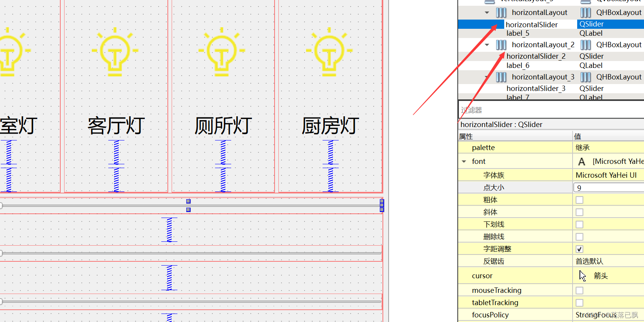Image resolution: width=644 pixels, height=322 pixels.
Task: Click the second horizontal slider on the form
Action: point(191,253)
